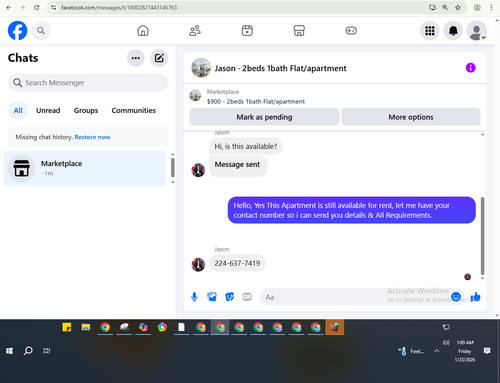Open Sticky Notes from taskbar
Viewport: 500px width, 383px height.
(67, 327)
